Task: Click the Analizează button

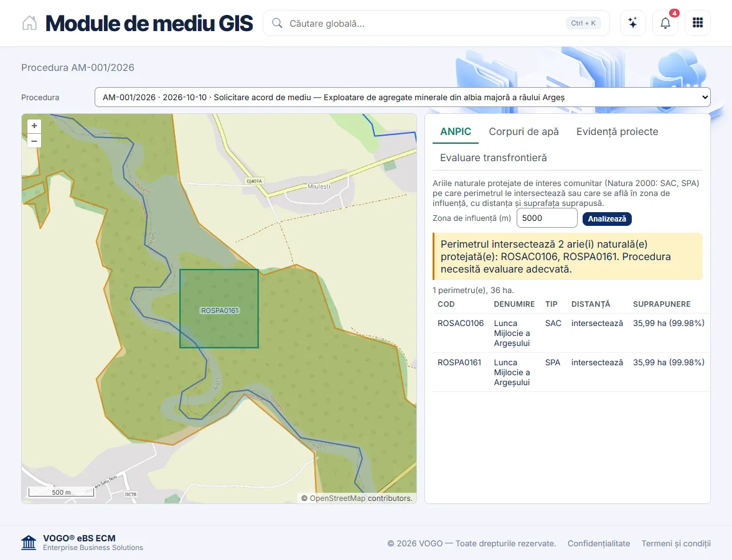Action: (x=607, y=218)
